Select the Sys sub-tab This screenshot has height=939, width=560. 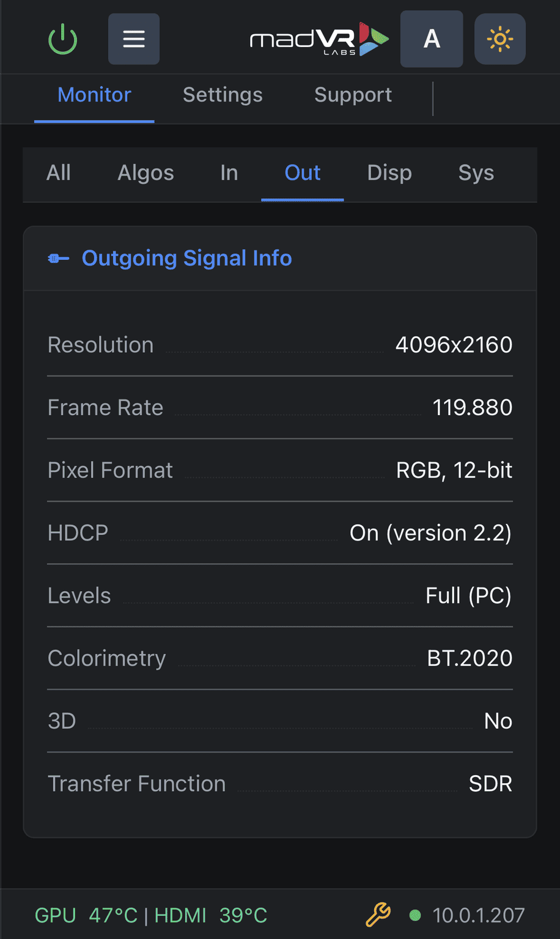[x=476, y=173]
